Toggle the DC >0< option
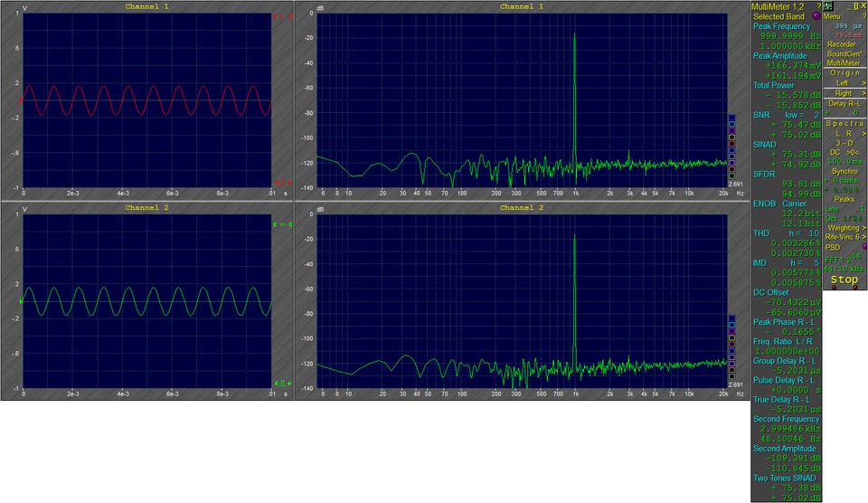The image size is (868, 503). 844,152
